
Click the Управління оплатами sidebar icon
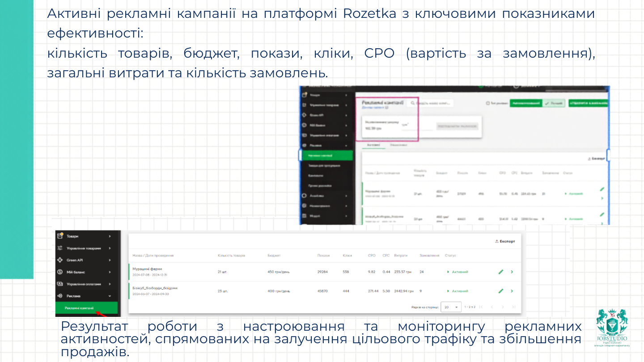60,284
